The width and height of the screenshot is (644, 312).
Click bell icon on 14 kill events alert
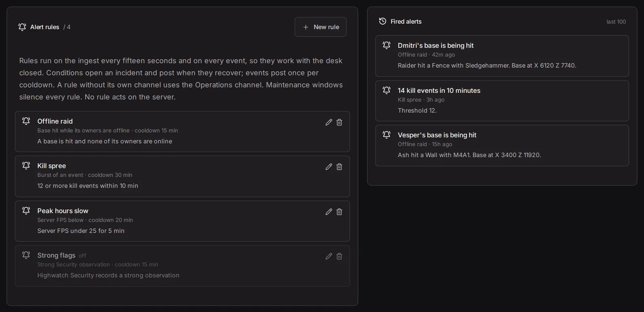(386, 90)
